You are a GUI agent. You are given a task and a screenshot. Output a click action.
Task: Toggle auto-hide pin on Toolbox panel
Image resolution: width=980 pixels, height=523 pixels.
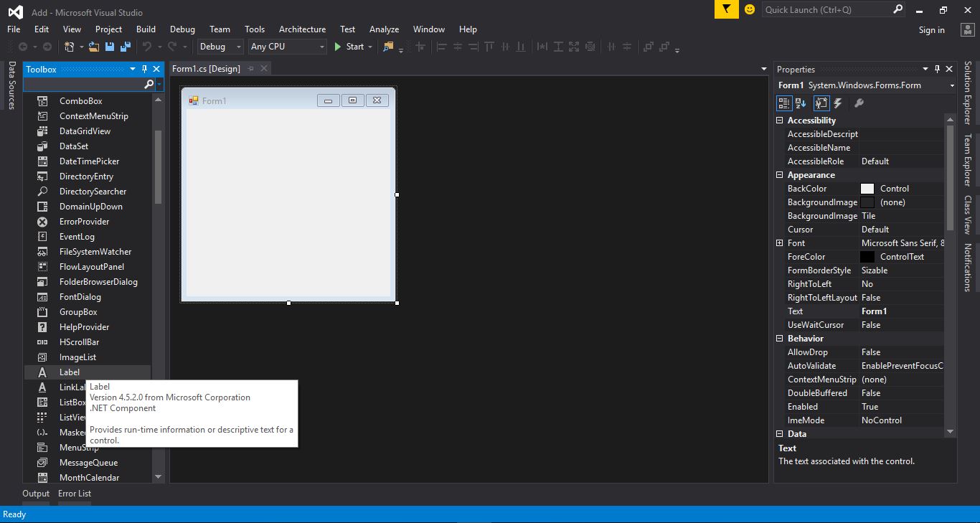[x=144, y=69]
